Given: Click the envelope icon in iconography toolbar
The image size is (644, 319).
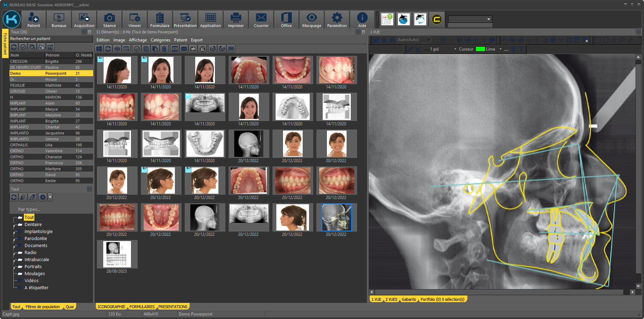Looking at the screenshot, I should pos(184,49).
